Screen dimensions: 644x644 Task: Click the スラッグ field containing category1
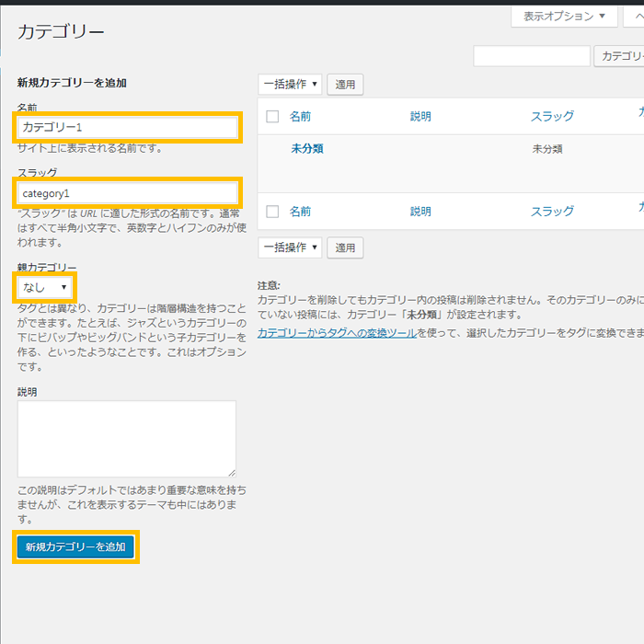[127, 193]
